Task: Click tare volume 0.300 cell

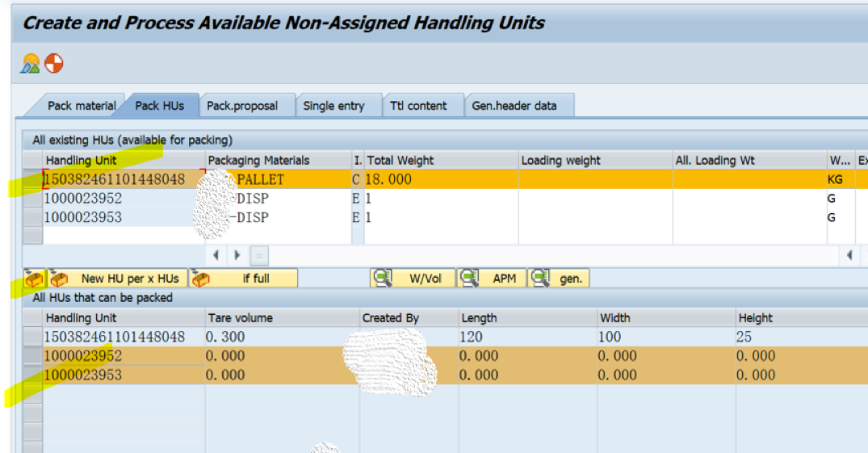Action: click(x=282, y=337)
